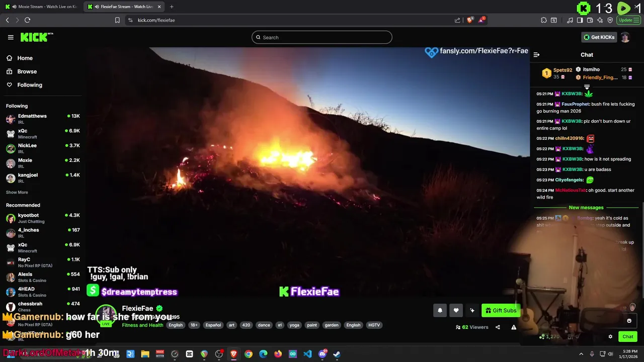The width and height of the screenshot is (644, 362).
Task: Open Home in the sidebar
Action: pyautogui.click(x=25, y=58)
